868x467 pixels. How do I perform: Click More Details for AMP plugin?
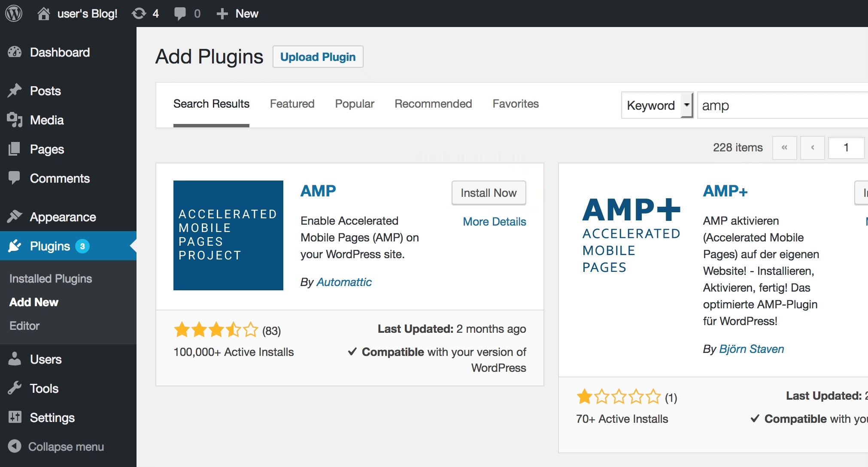tap(494, 220)
